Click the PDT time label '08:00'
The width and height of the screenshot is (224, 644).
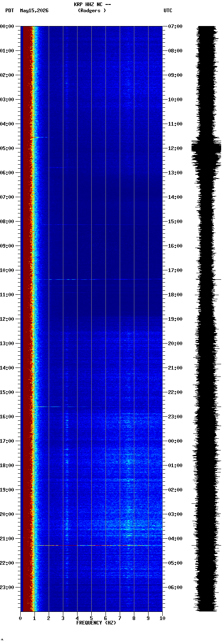pyautogui.click(x=7, y=222)
